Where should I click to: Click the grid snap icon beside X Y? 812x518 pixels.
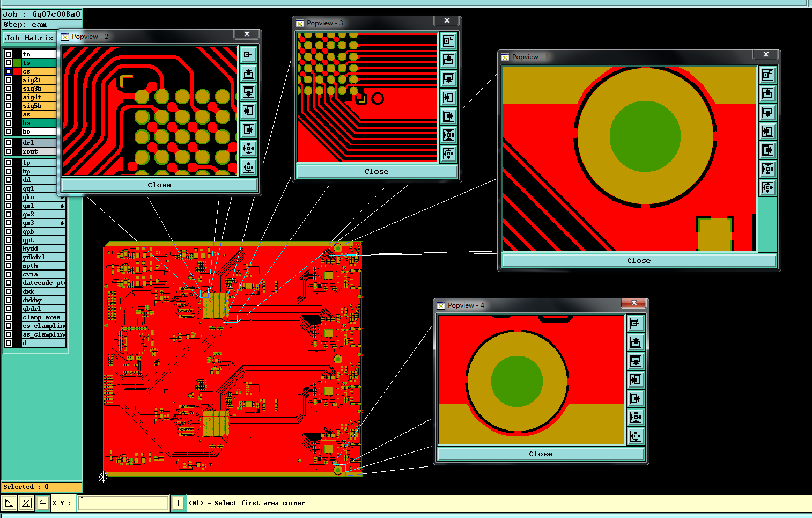coord(43,503)
